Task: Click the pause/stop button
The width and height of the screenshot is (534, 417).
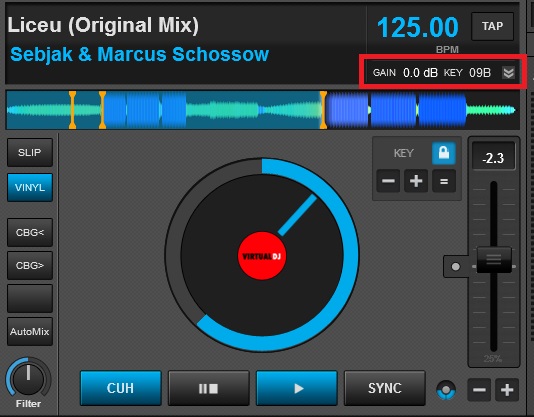Action: (208, 388)
